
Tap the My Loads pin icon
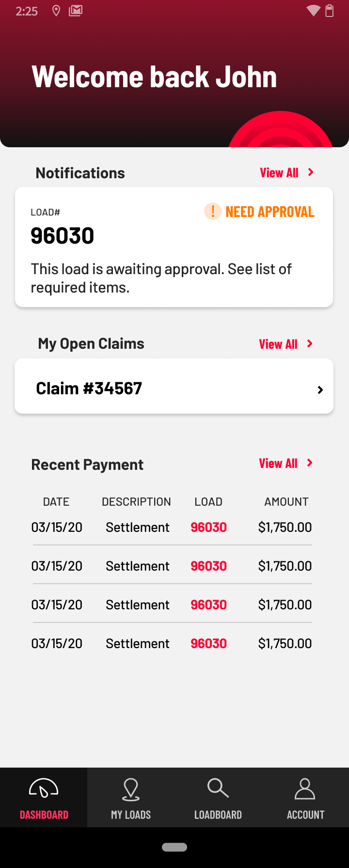131,789
